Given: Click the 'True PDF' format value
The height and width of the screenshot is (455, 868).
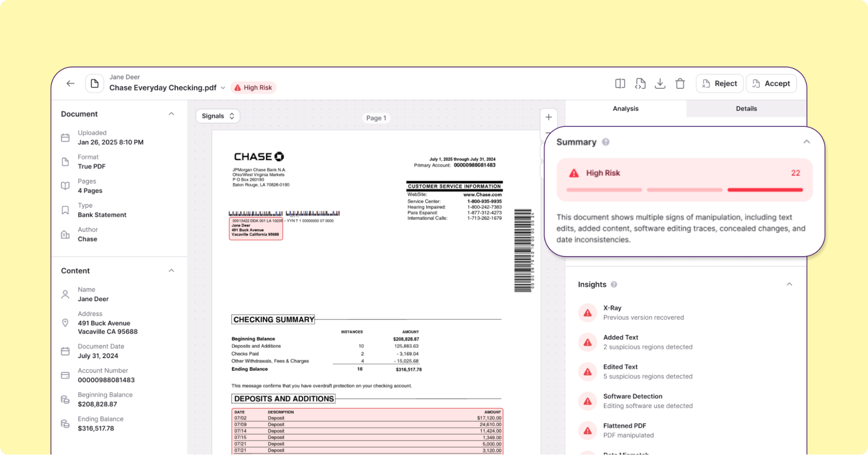Looking at the screenshot, I should 92,166.
